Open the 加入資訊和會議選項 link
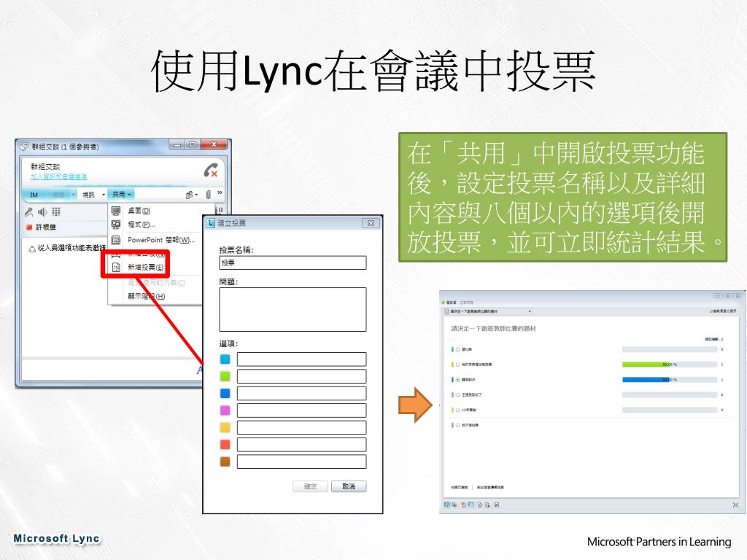Image resolution: width=747 pixels, height=560 pixels. point(59,176)
